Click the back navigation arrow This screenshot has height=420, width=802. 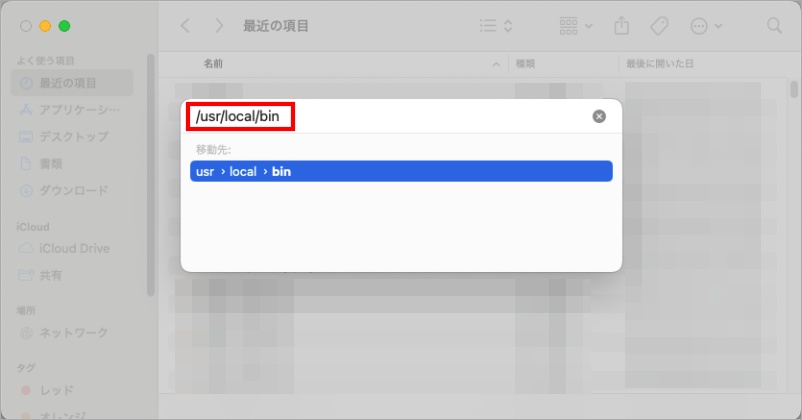tap(185, 25)
